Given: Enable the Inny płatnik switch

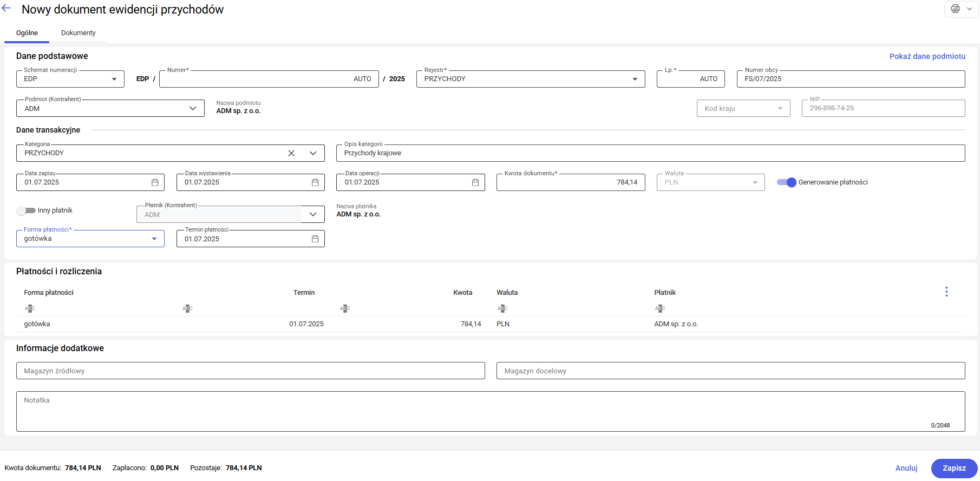Looking at the screenshot, I should click(26, 210).
